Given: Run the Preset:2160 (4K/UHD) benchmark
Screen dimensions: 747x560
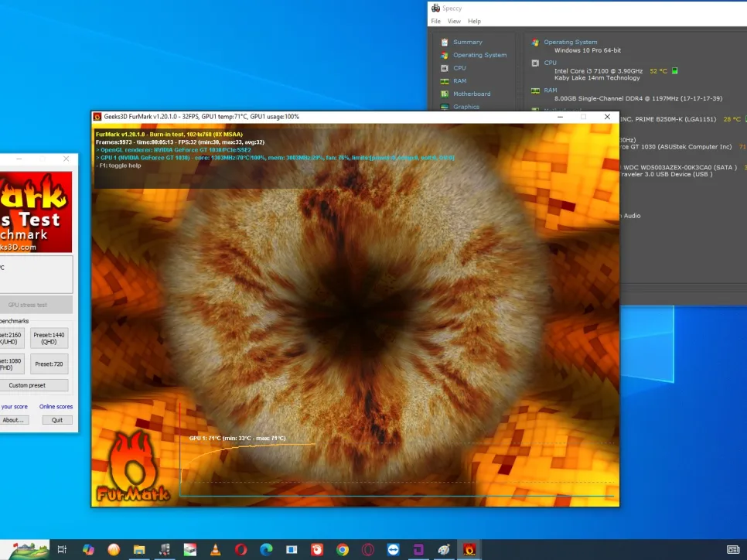Looking at the screenshot, I should click(x=12, y=338).
